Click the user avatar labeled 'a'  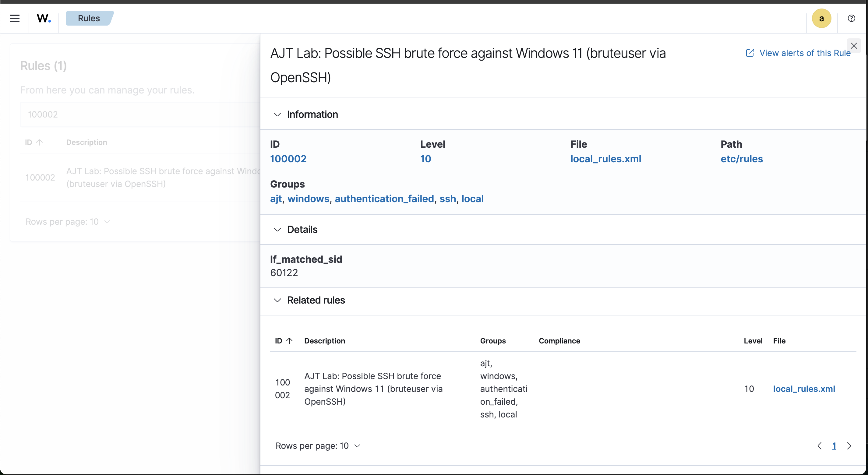(821, 18)
